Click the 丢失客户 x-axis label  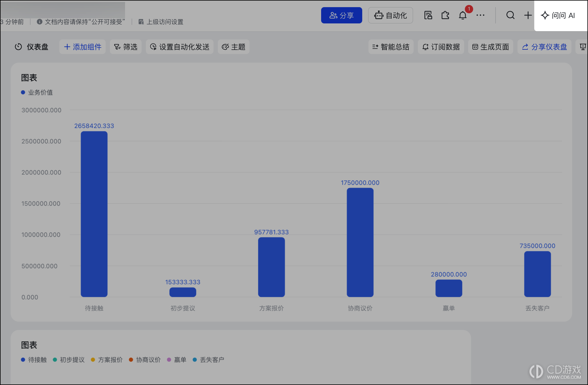pyautogui.click(x=537, y=308)
